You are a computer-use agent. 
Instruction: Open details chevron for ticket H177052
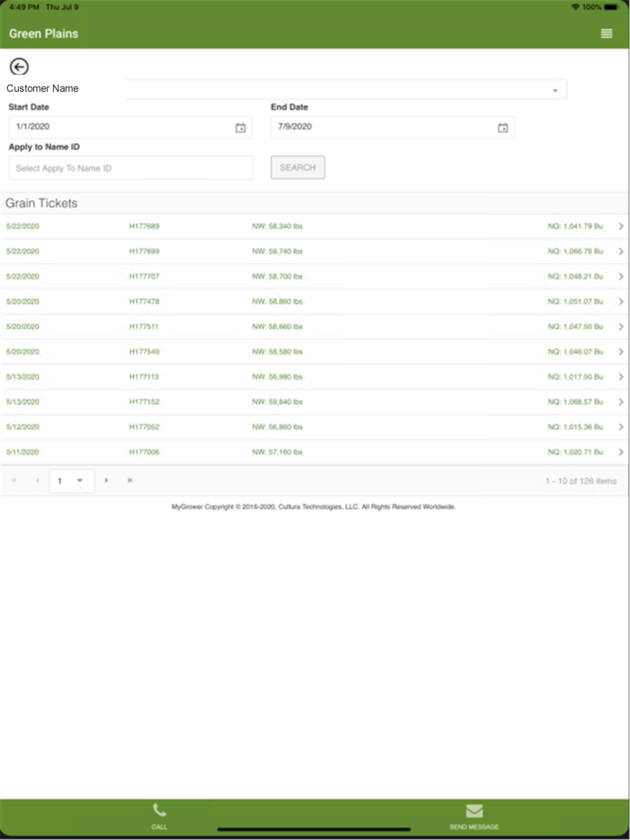pos(621,427)
